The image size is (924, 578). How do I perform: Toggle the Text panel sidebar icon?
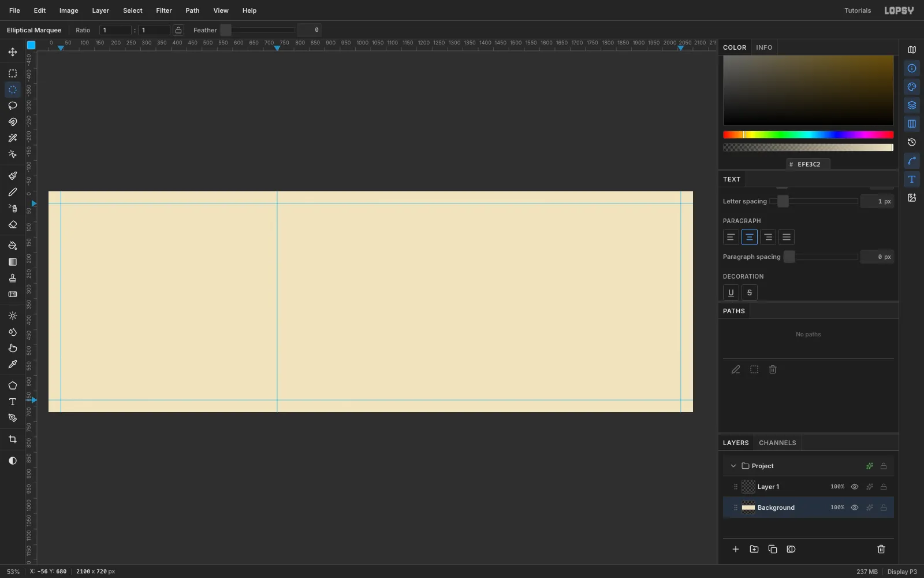(911, 179)
